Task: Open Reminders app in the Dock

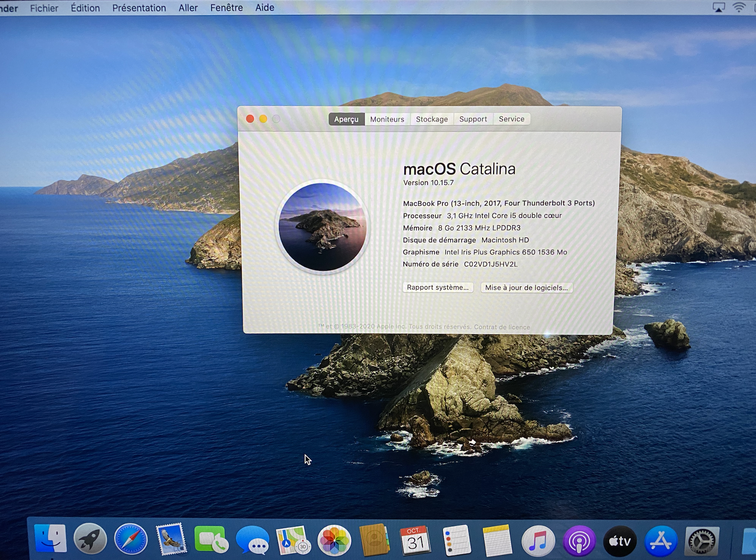Action: [x=456, y=540]
